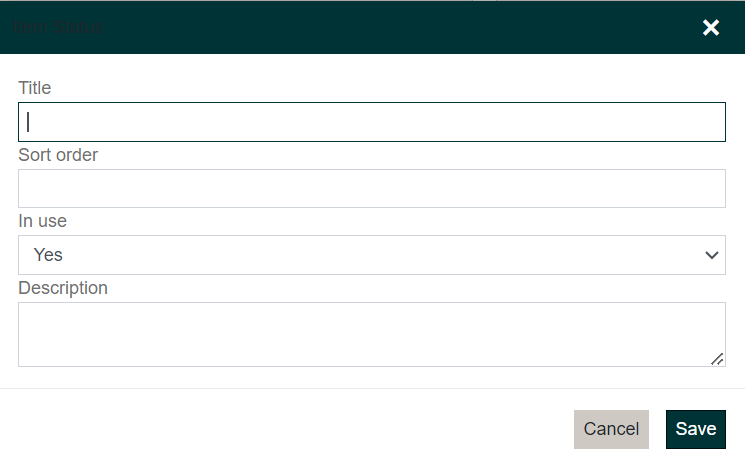This screenshot has height=469, width=745.
Task: Click the dialog title in the header
Action: coord(58,28)
